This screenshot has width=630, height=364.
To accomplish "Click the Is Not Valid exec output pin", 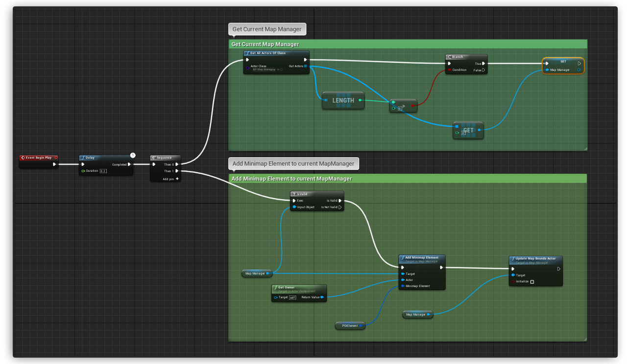I will tap(340, 207).
